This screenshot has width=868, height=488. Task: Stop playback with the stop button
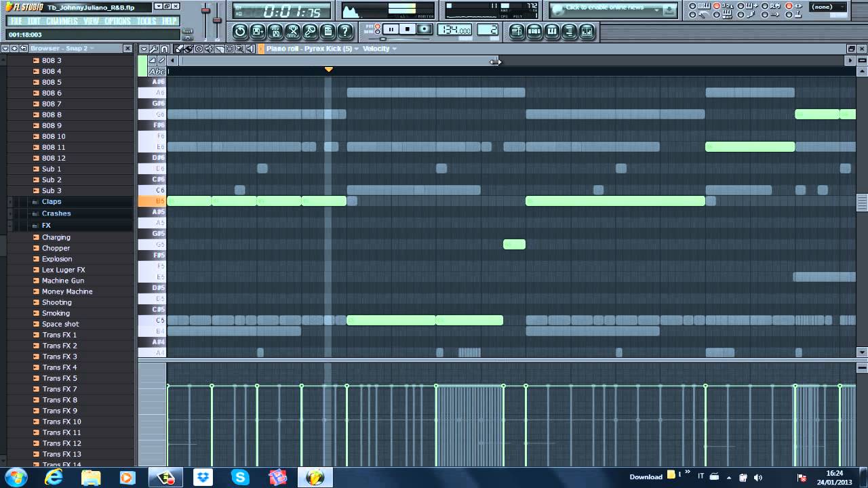click(x=407, y=29)
